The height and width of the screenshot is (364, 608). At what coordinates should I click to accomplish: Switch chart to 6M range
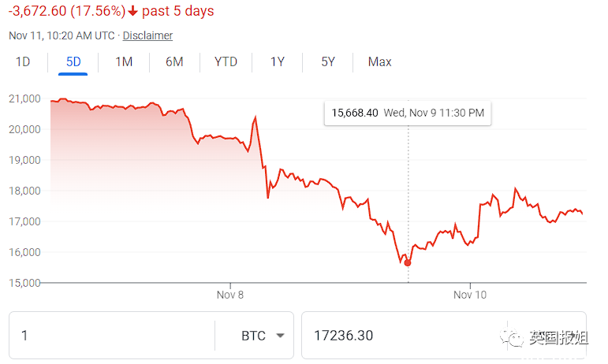[x=174, y=61]
